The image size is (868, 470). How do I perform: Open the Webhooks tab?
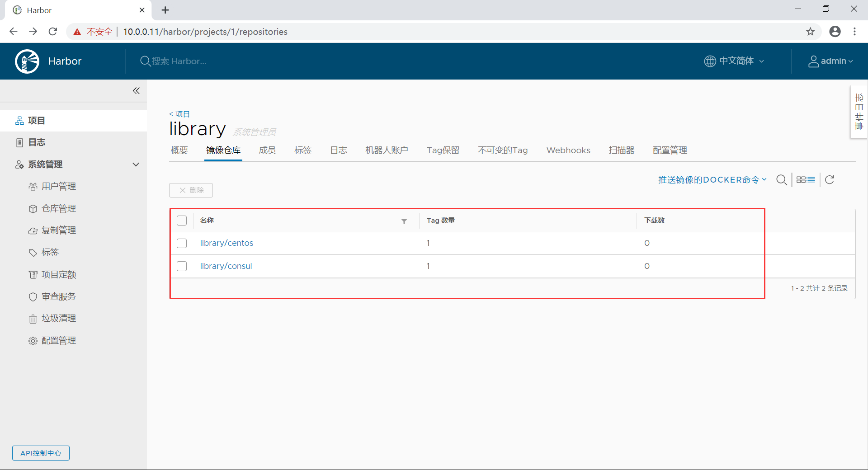click(568, 150)
